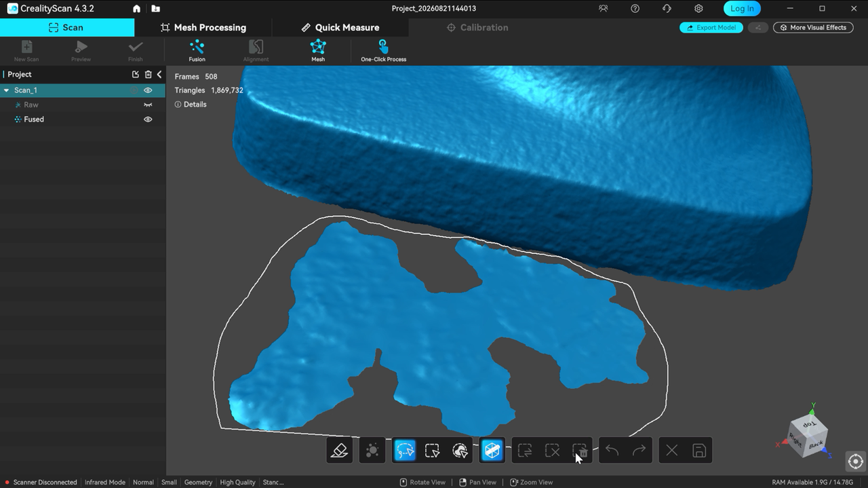This screenshot has height=488, width=868.
Task: Select the eraser tool in bottom toolbar
Action: coord(340,450)
